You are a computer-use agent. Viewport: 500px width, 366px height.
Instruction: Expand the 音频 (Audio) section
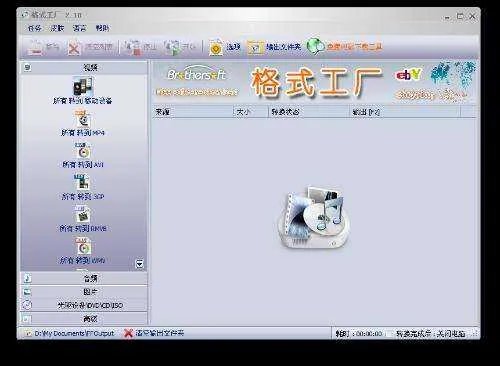pos(84,278)
